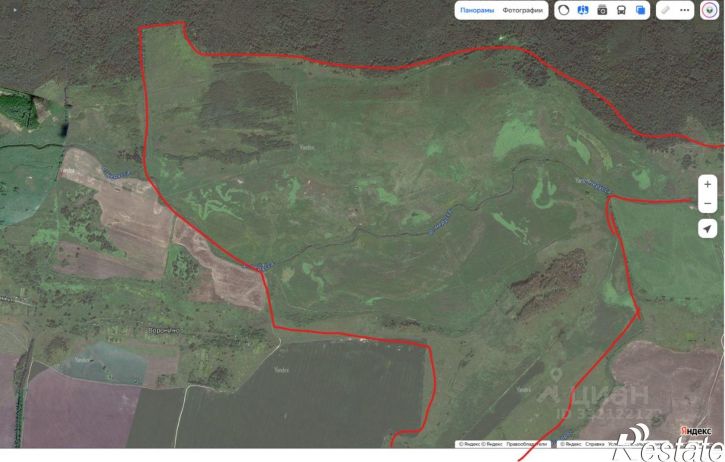This screenshot has width=725, height=462.
Task: Zoom out with the minus button
Action: 707,203
